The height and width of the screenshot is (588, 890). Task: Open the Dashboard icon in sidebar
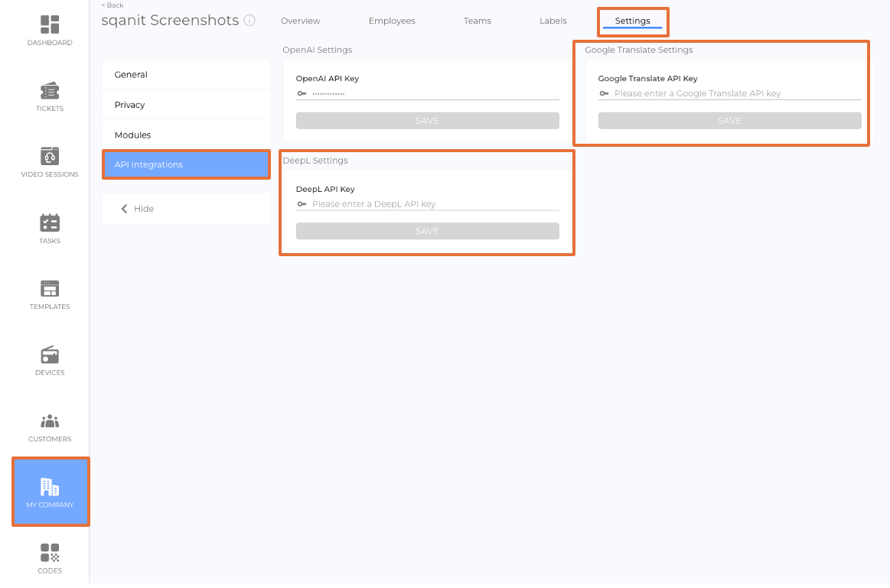pyautogui.click(x=50, y=25)
